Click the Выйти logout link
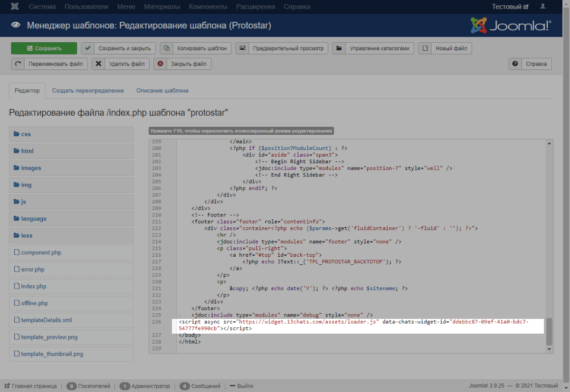The height and width of the screenshot is (392, 570). tap(242, 386)
